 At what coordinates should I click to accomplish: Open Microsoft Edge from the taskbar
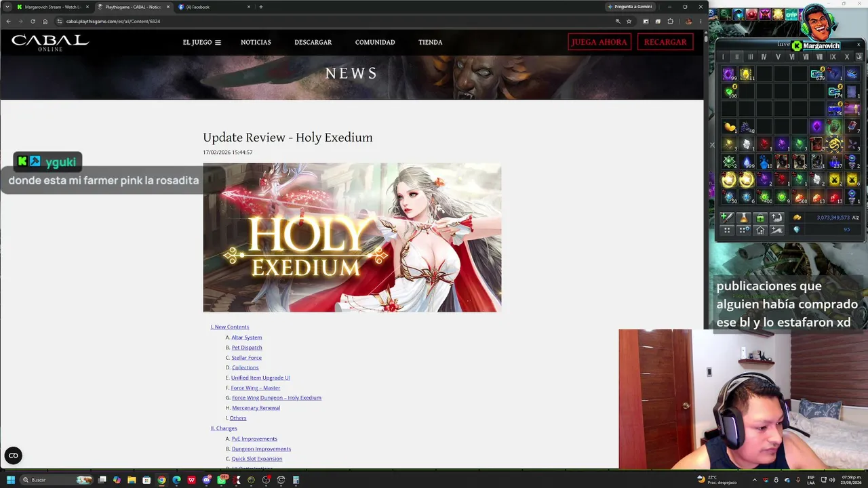(176, 480)
